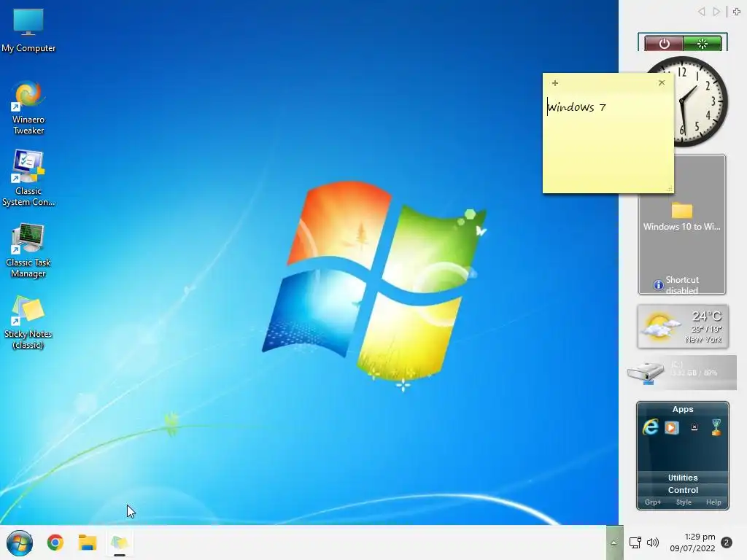Open File Explorer from the taskbar

[x=88, y=542]
